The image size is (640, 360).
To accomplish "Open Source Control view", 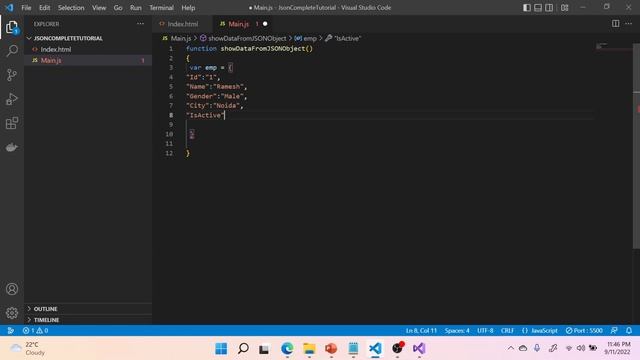I will 12,75.
